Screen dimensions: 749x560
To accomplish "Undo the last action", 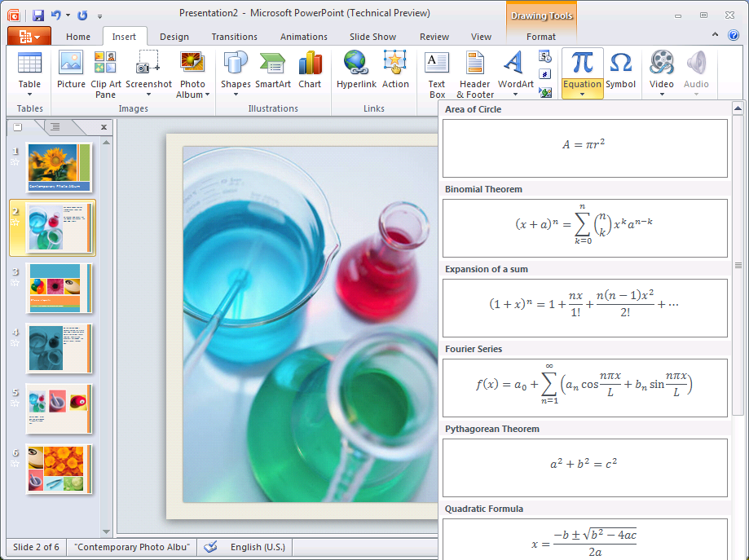I will pos(56,15).
